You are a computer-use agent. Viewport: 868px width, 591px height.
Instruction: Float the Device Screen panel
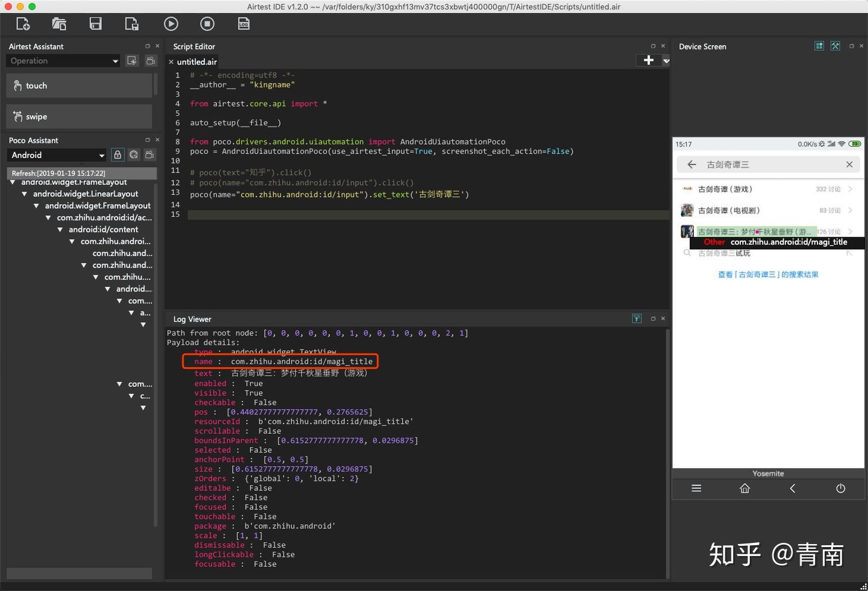[x=851, y=46]
